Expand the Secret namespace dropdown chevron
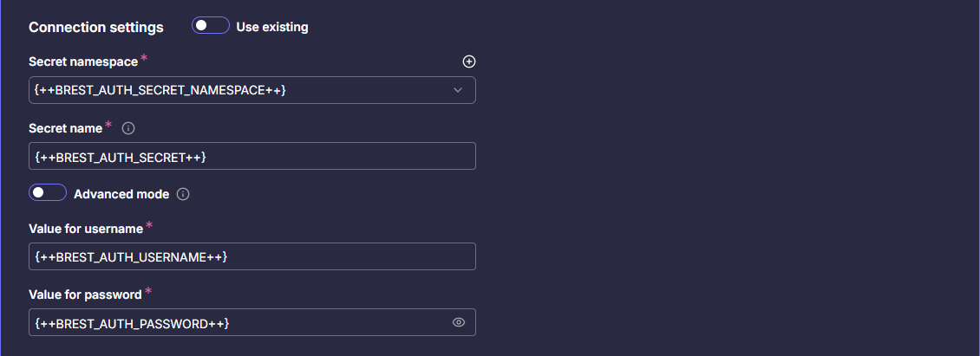 pos(458,90)
